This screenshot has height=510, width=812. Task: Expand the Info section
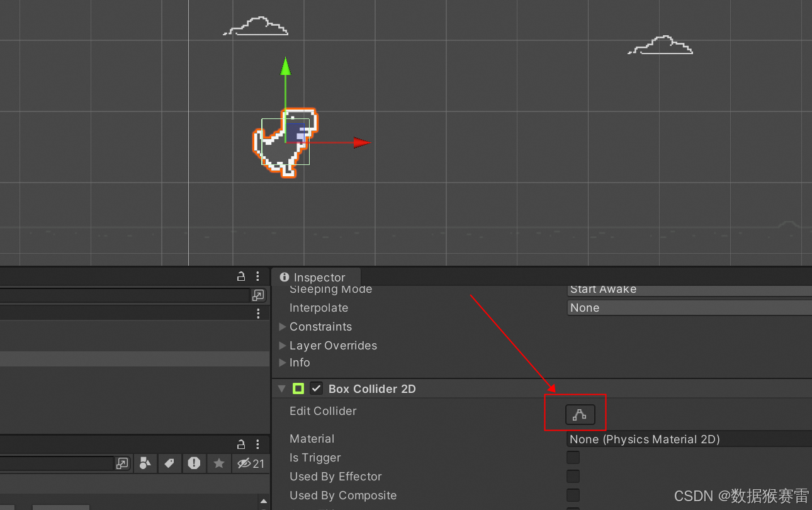tap(283, 363)
